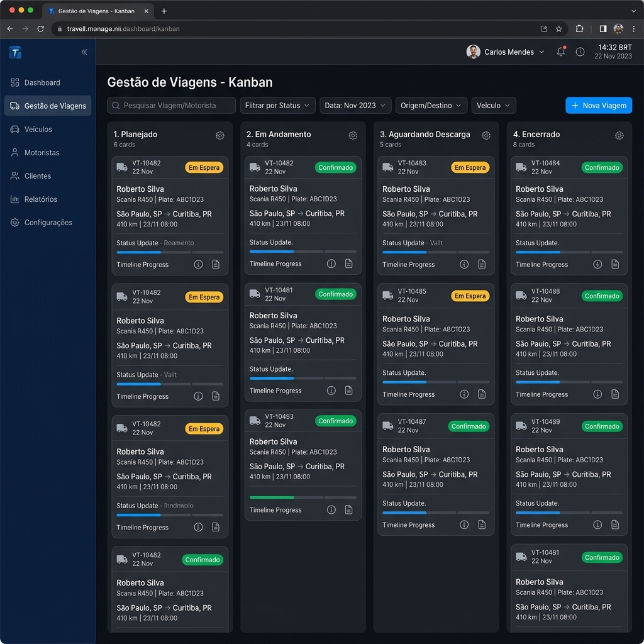This screenshot has height=644, width=644.
Task: Click info icon on VT-10481 card
Action: click(331, 390)
